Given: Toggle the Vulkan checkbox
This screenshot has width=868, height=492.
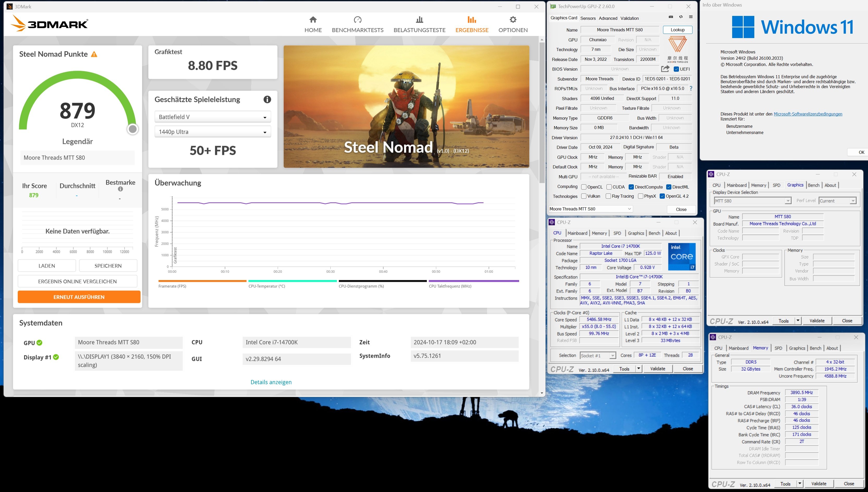Looking at the screenshot, I should click(584, 196).
